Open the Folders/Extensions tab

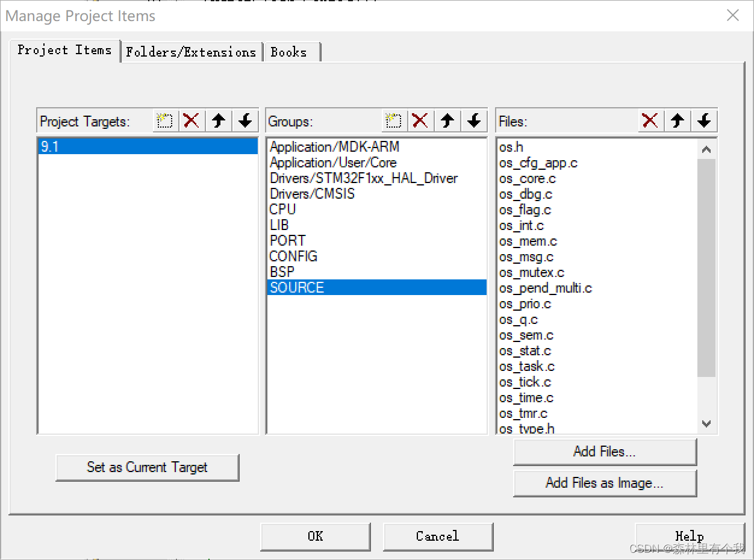coord(191,52)
